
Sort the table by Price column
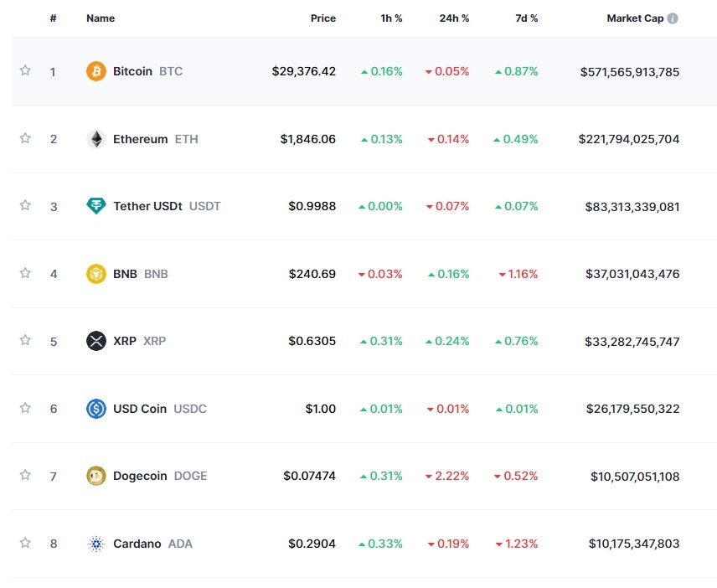(322, 18)
